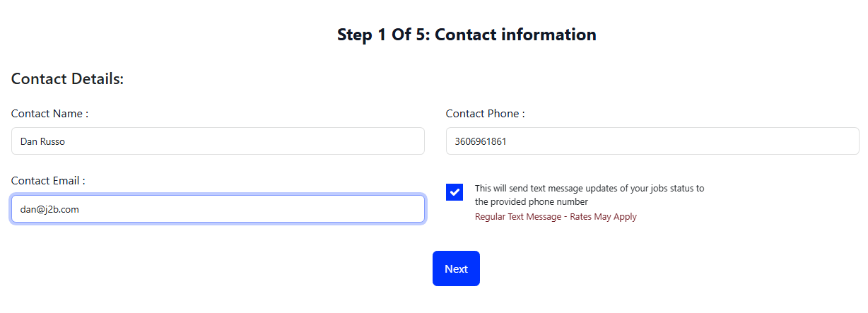
Task: Click the text message updates description
Action: coord(590,189)
